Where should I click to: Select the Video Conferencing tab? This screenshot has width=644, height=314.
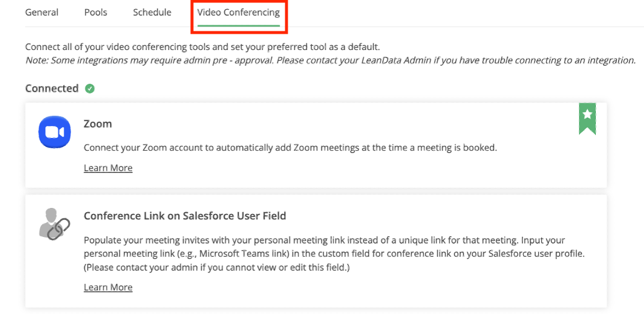(238, 13)
